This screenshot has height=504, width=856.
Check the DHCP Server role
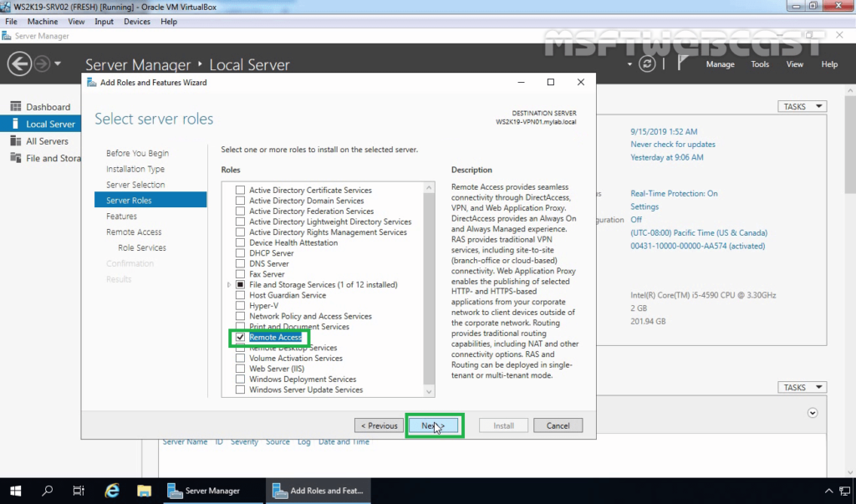pyautogui.click(x=240, y=252)
